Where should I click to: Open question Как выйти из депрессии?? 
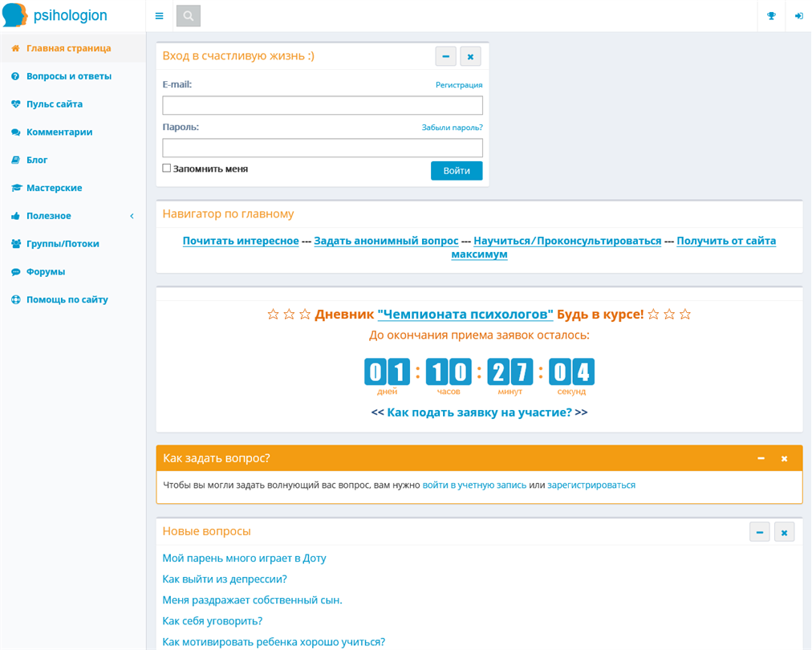[x=225, y=579]
